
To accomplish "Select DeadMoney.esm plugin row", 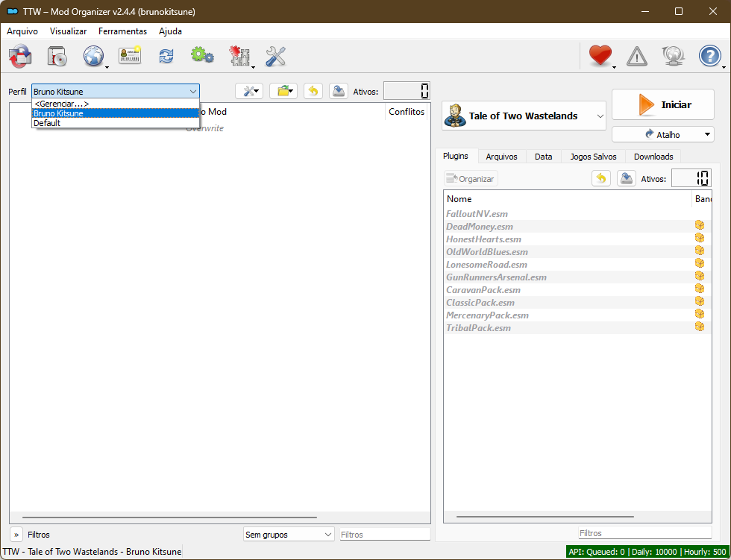I will tap(577, 227).
